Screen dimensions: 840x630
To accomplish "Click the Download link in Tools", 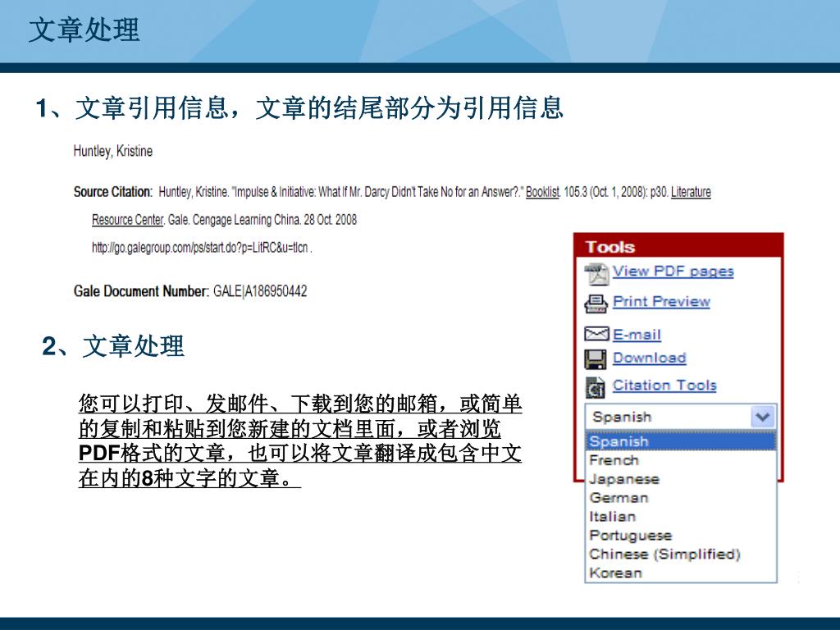I will tap(650, 358).
